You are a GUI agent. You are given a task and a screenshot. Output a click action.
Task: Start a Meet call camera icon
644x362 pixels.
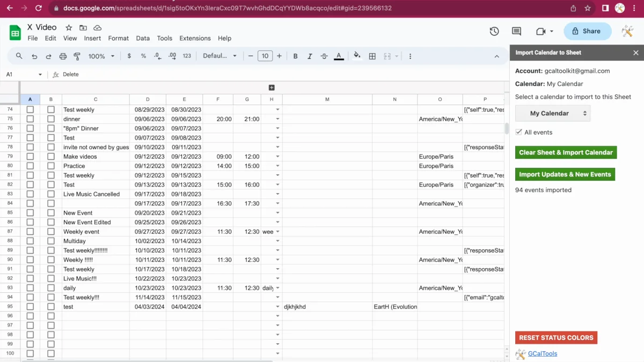click(x=540, y=31)
